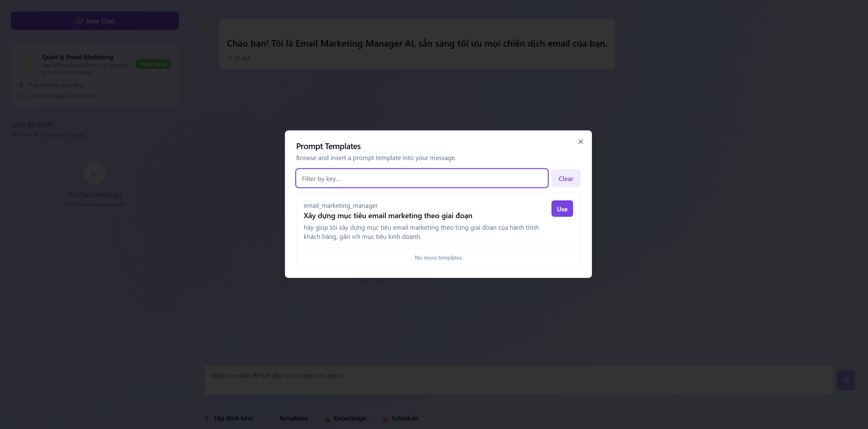Viewport: 868px width, 429px height.
Task: Click the Prompt Templates dialog title
Action: click(x=328, y=146)
